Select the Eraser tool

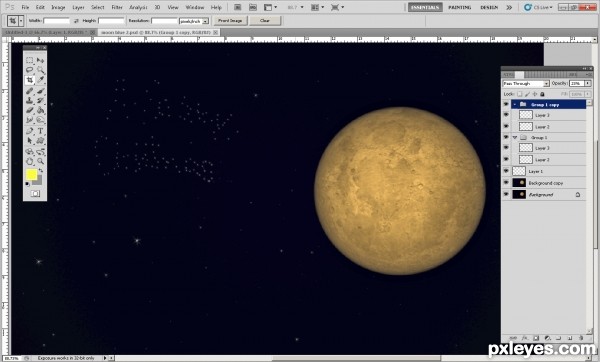click(x=29, y=110)
